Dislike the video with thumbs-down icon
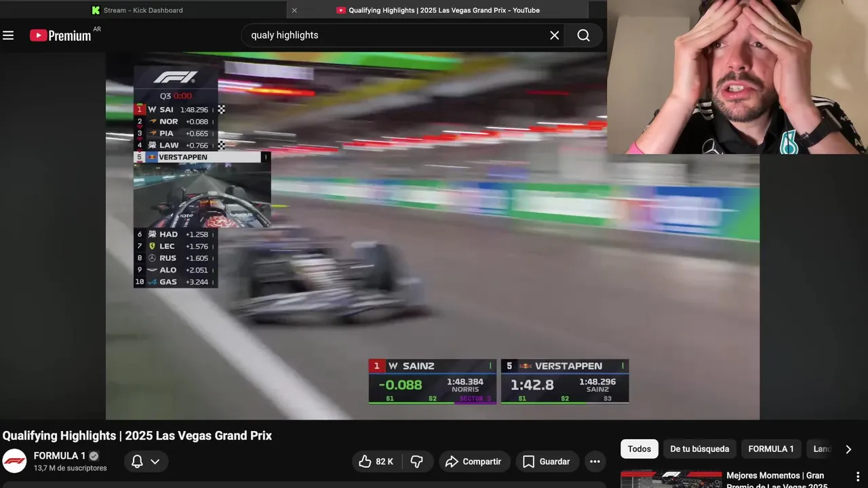Viewport: 868px width, 488px height. click(417, 462)
